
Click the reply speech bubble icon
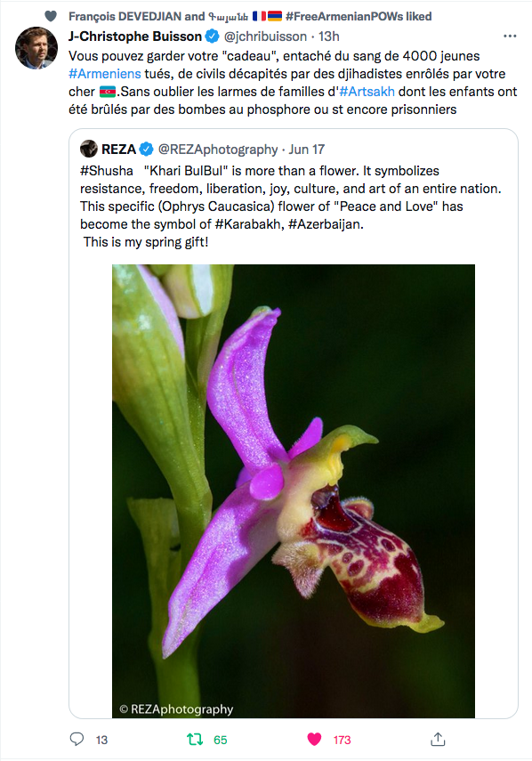77,739
